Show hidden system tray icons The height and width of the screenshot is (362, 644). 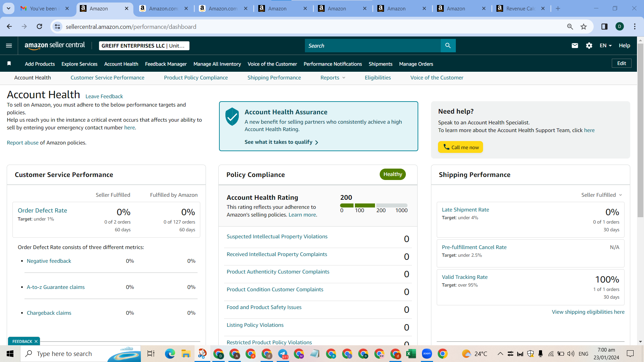pos(500,354)
